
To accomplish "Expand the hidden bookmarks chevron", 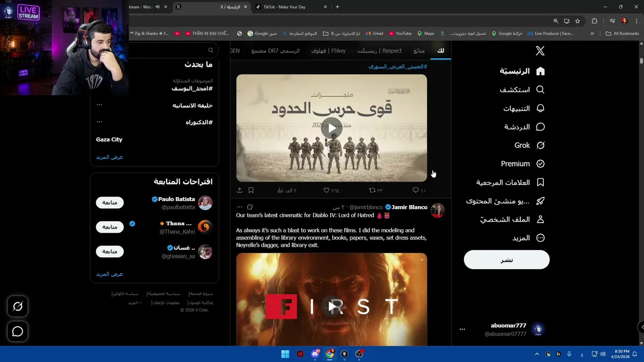I will tap(592, 34).
